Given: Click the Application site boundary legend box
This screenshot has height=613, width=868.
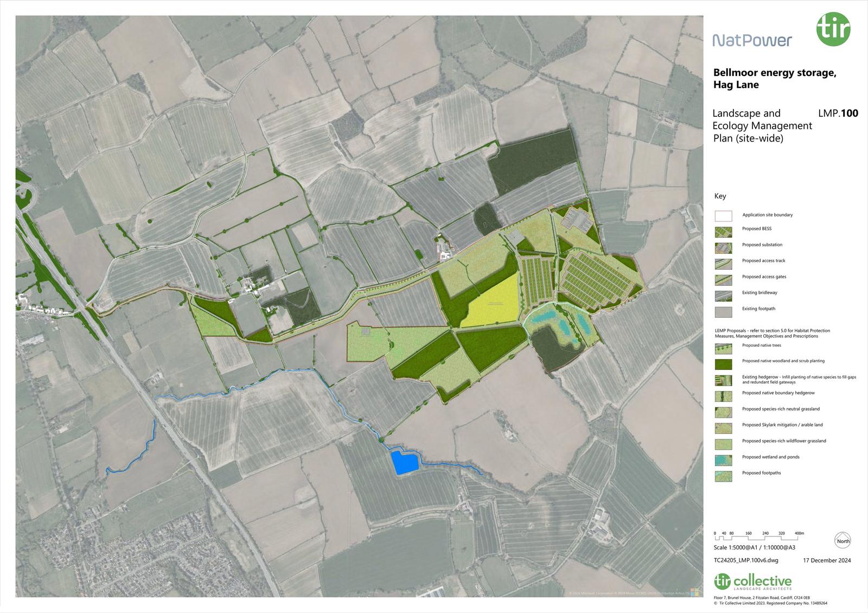Looking at the screenshot, I should [723, 216].
